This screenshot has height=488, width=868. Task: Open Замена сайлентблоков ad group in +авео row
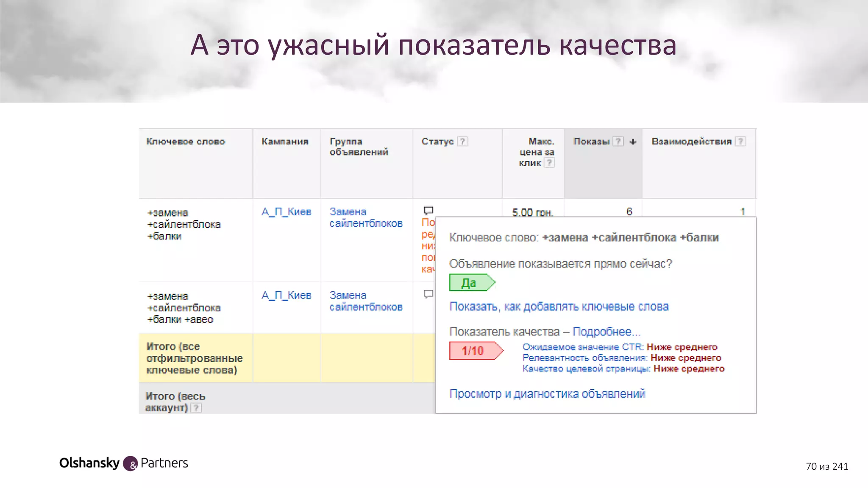pyautogui.click(x=366, y=301)
